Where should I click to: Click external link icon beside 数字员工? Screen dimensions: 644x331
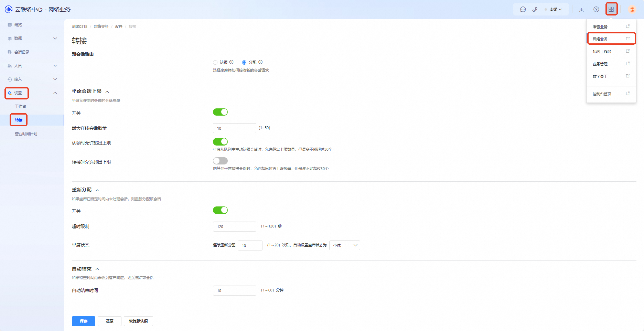(628, 76)
